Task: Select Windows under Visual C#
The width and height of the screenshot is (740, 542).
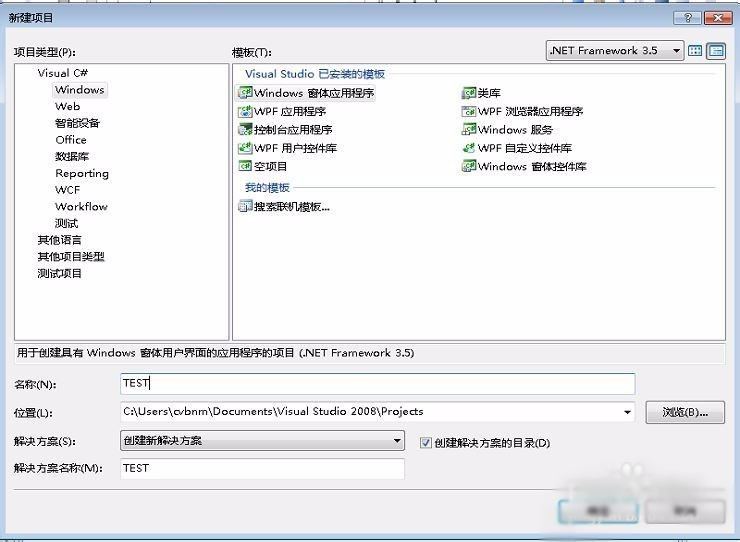Action: pos(80,90)
